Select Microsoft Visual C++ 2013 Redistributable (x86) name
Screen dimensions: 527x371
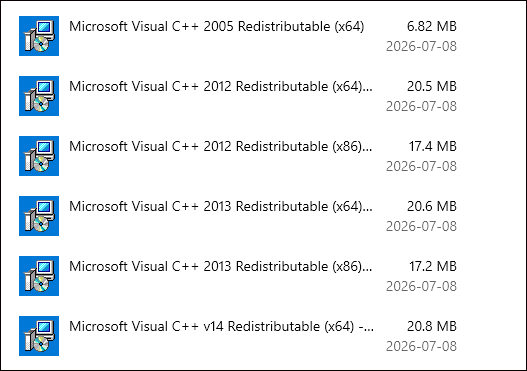click(x=221, y=266)
